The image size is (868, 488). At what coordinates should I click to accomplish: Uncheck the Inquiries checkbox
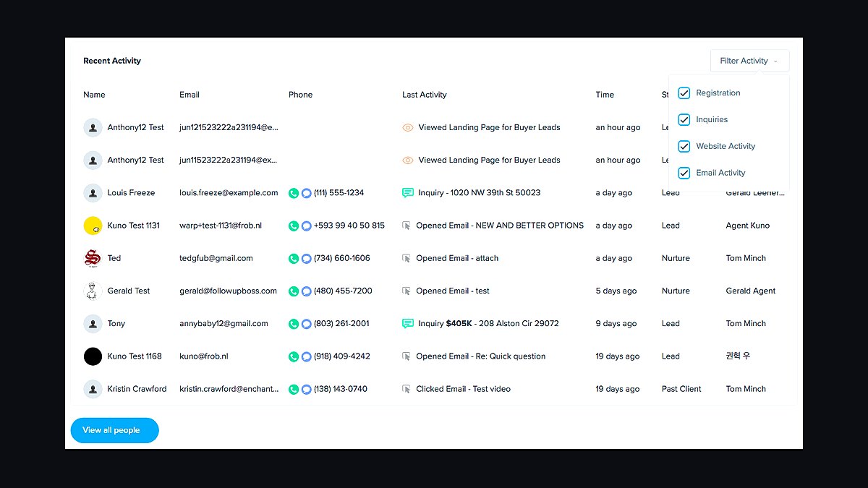coord(684,120)
